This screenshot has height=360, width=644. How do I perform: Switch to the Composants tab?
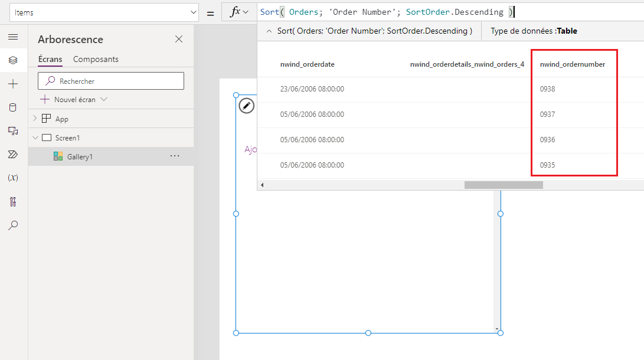click(96, 59)
